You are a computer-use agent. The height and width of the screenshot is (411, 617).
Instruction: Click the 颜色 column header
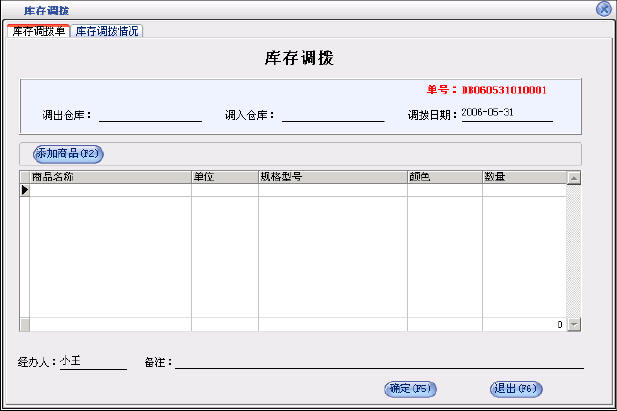click(444, 177)
